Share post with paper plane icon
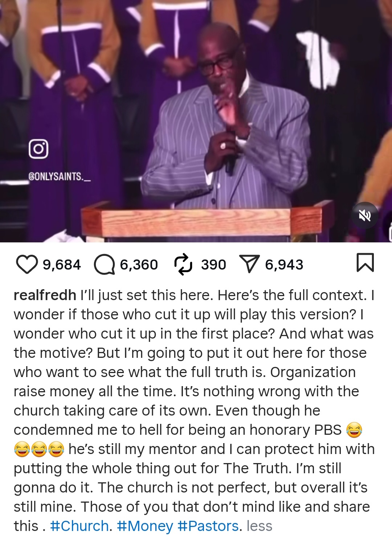 [x=249, y=264]
